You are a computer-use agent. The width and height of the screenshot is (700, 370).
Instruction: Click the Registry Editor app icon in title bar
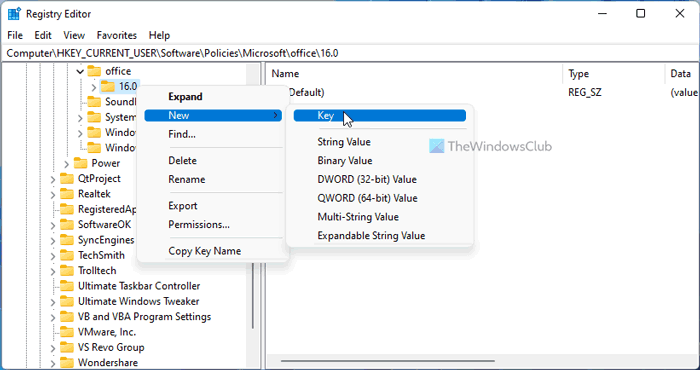pyautogui.click(x=14, y=14)
